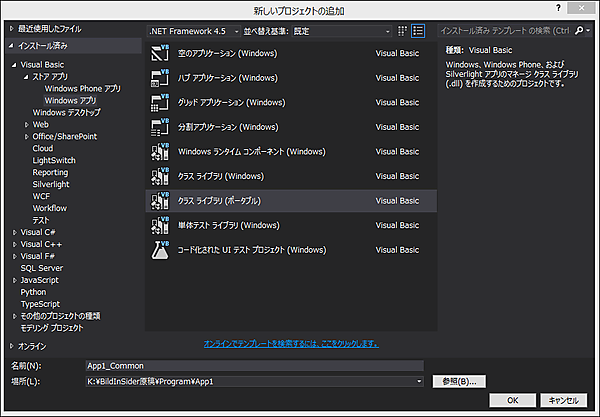This screenshot has height=417, width=600.
Task: Click the online template search link
Action: [x=290, y=344]
